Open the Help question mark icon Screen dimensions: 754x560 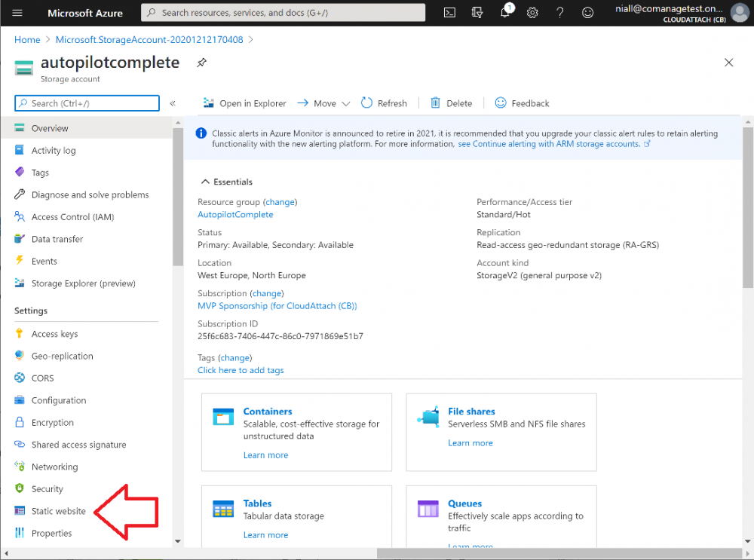(559, 13)
